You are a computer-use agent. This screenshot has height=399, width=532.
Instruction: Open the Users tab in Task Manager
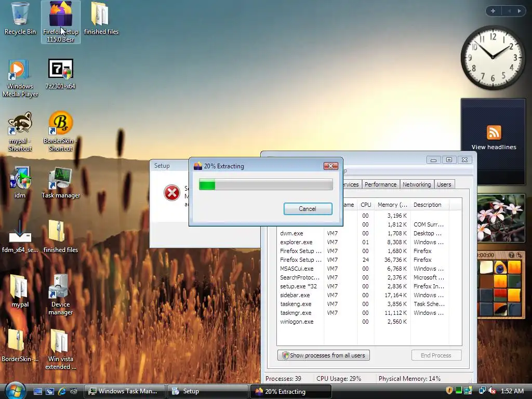(444, 184)
